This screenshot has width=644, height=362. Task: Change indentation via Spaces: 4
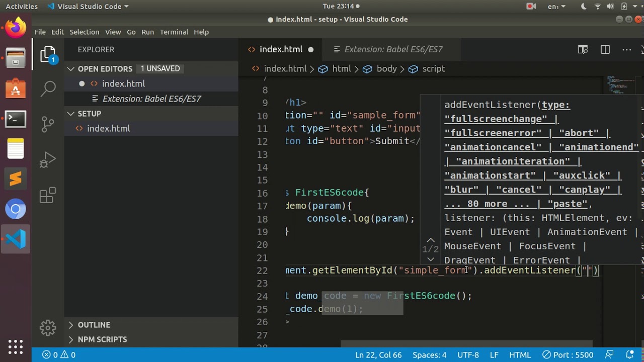pyautogui.click(x=429, y=355)
